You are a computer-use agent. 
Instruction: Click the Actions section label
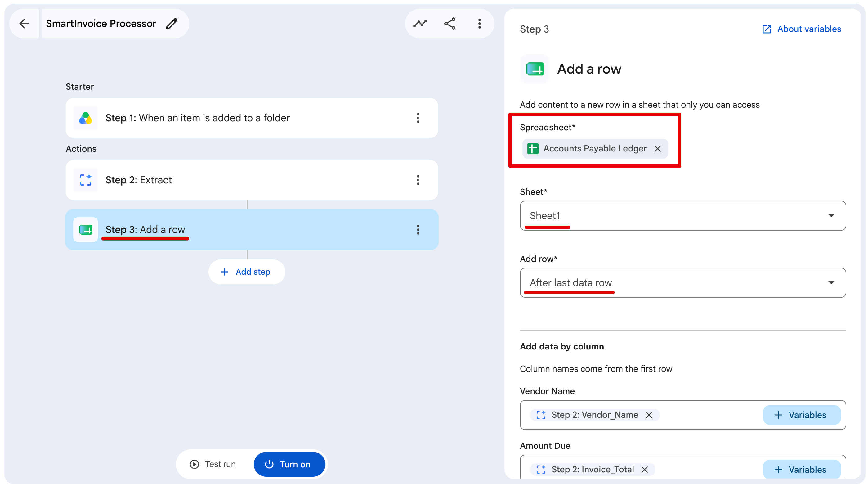tap(81, 149)
